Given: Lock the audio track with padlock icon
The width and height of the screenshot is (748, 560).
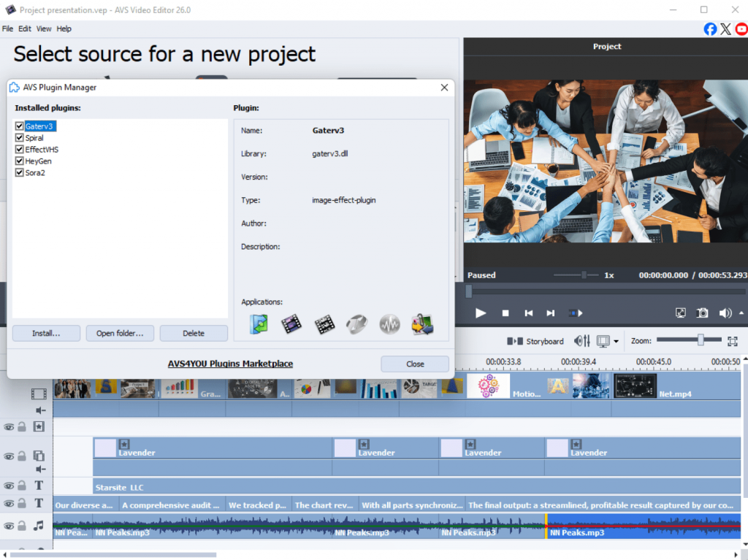Looking at the screenshot, I should click(22, 526).
